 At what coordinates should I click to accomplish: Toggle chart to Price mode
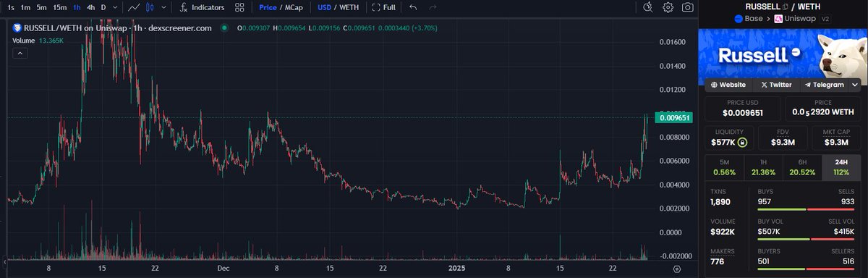[x=268, y=7]
